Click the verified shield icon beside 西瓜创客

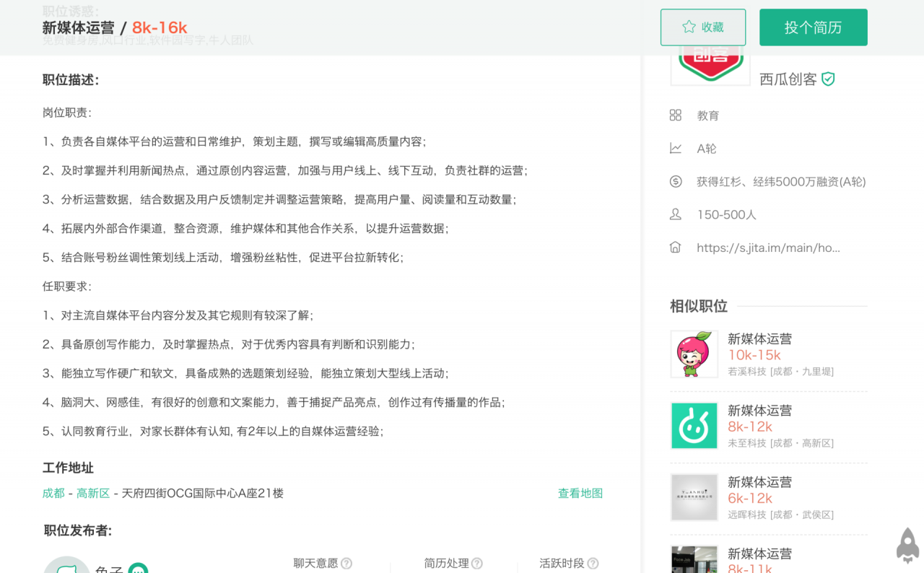(828, 79)
